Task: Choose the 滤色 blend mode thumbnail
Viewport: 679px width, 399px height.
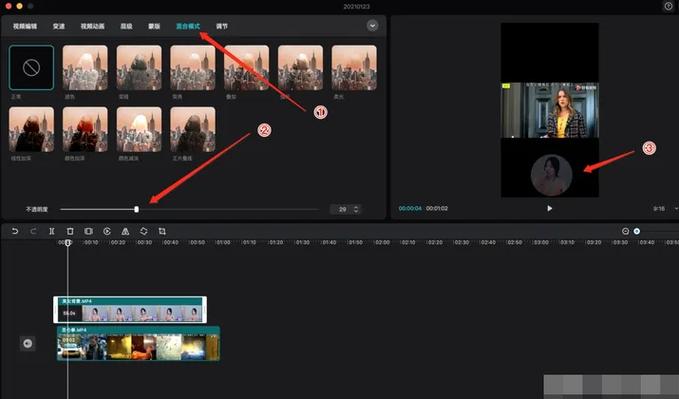Action: 85,68
